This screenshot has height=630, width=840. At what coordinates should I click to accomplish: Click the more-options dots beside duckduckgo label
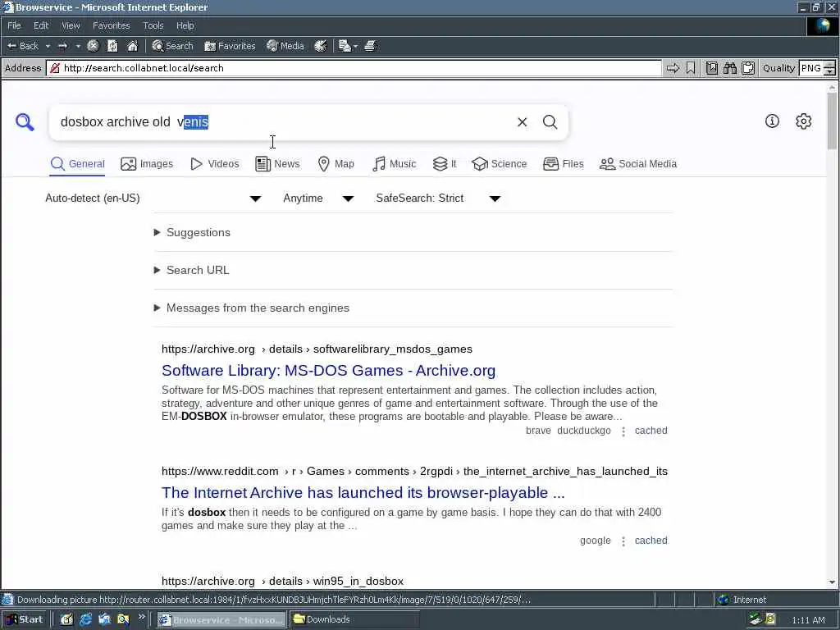click(623, 431)
